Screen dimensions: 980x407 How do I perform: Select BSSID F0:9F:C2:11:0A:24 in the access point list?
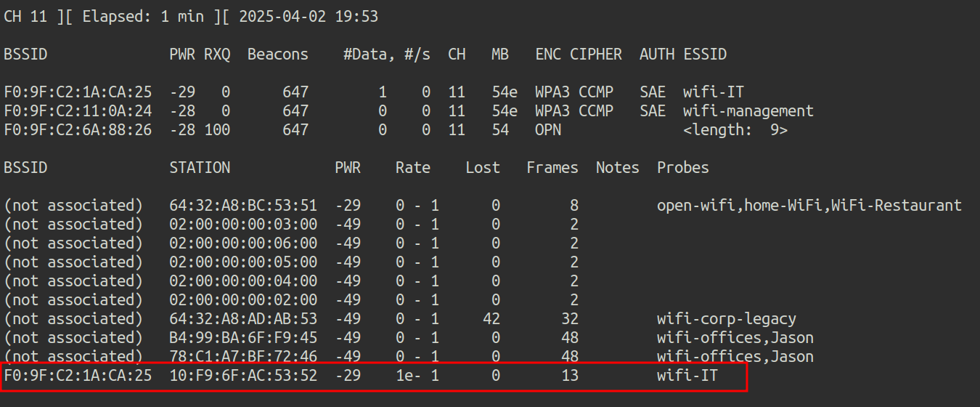(78, 111)
